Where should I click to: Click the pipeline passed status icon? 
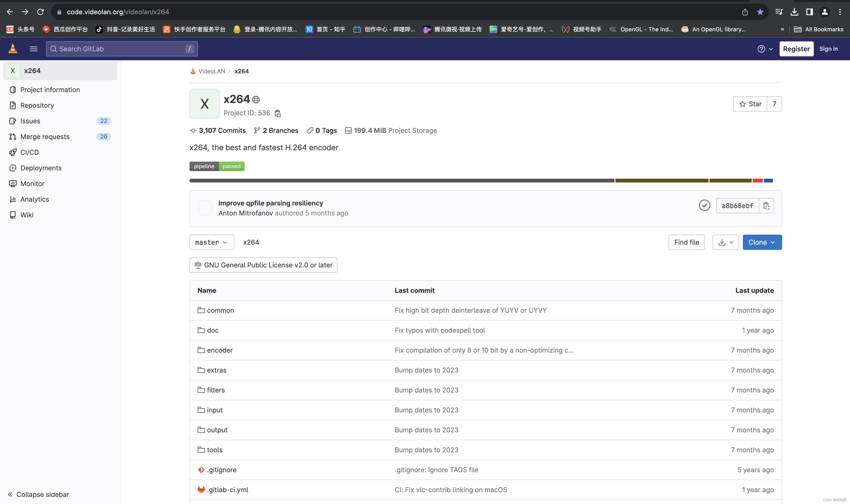tap(217, 166)
